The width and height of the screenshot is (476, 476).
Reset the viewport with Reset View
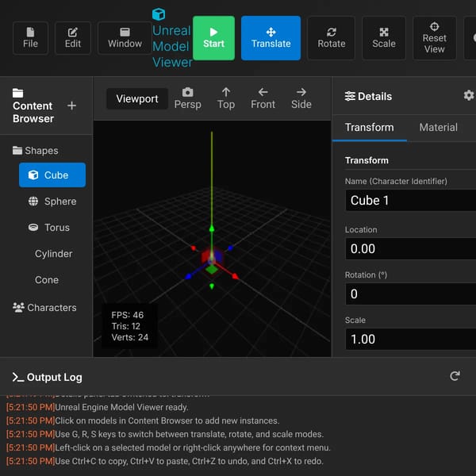click(435, 38)
